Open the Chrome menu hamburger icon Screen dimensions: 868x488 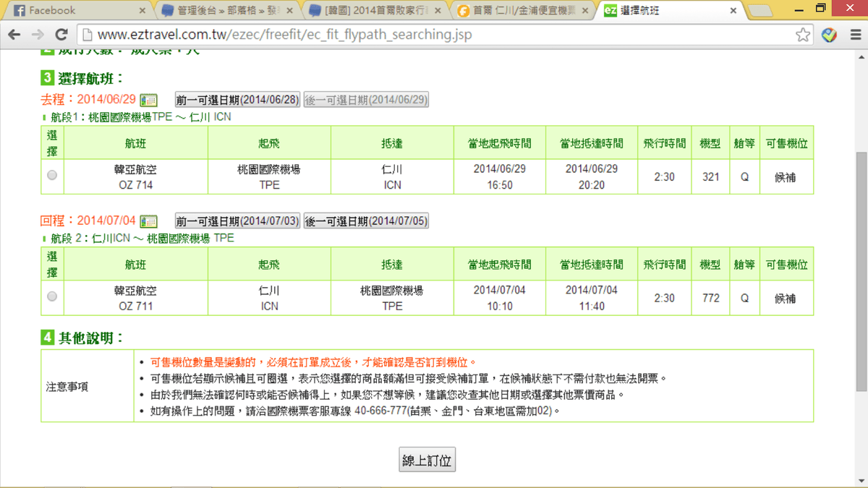click(x=854, y=35)
